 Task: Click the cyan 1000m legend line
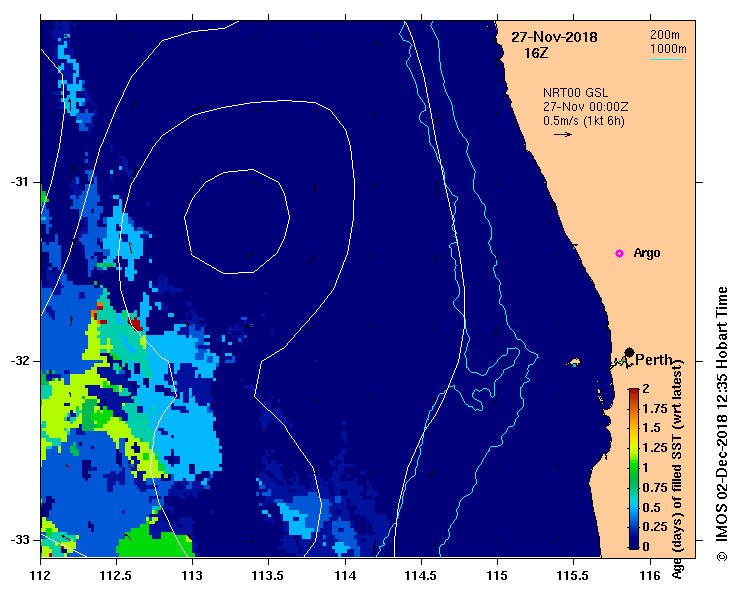(x=666, y=59)
